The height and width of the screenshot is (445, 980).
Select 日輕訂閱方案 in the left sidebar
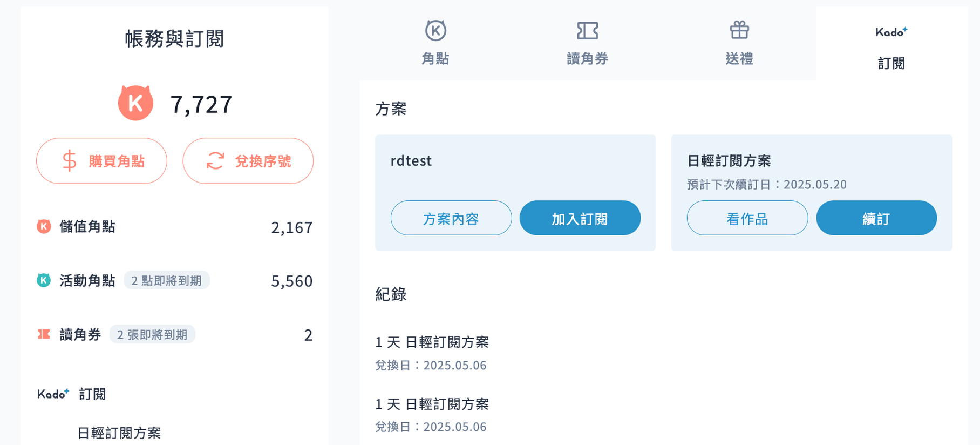point(119,433)
